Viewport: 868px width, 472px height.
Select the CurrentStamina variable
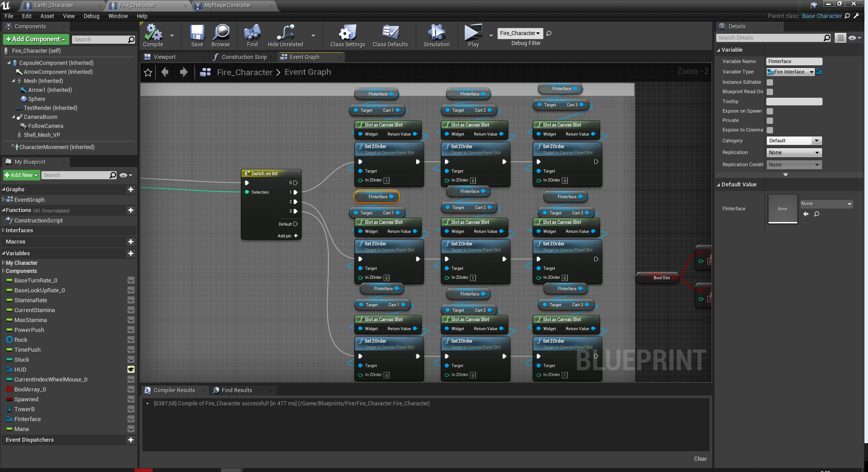tap(35, 310)
